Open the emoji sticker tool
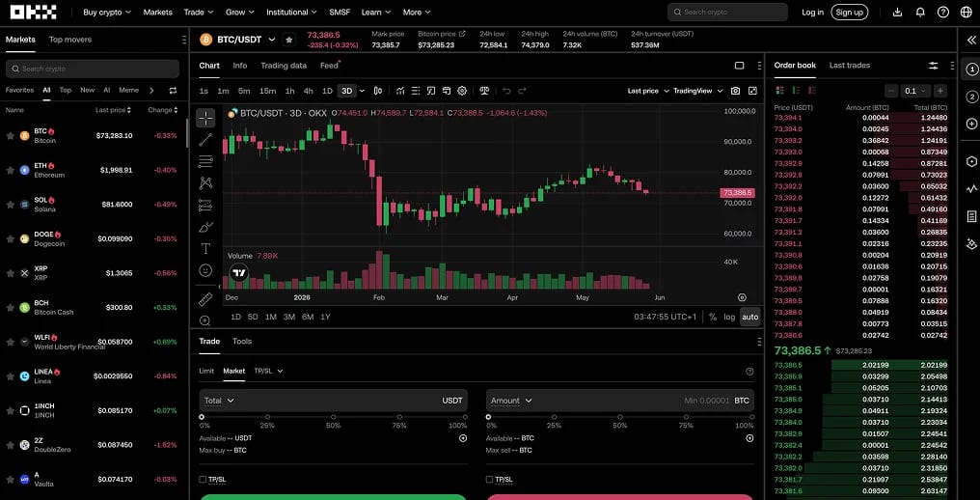 (x=205, y=270)
